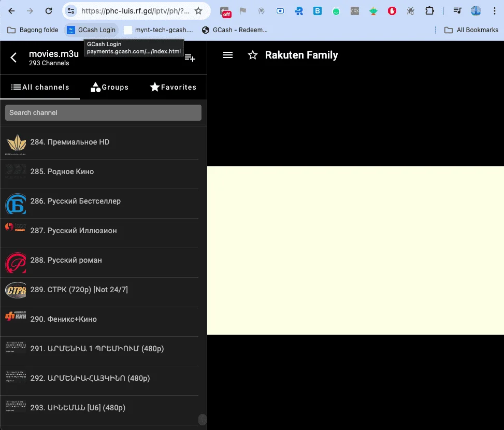
Task: Click the browser forward arrow
Action: pyautogui.click(x=30, y=11)
